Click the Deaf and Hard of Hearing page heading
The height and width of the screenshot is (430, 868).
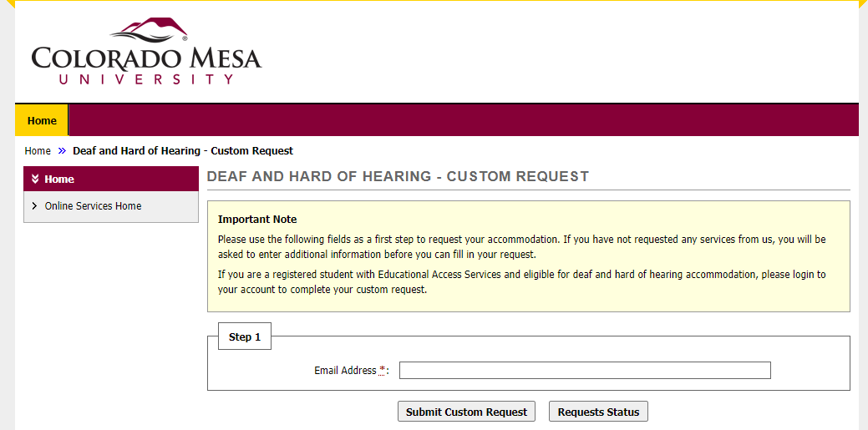click(398, 177)
